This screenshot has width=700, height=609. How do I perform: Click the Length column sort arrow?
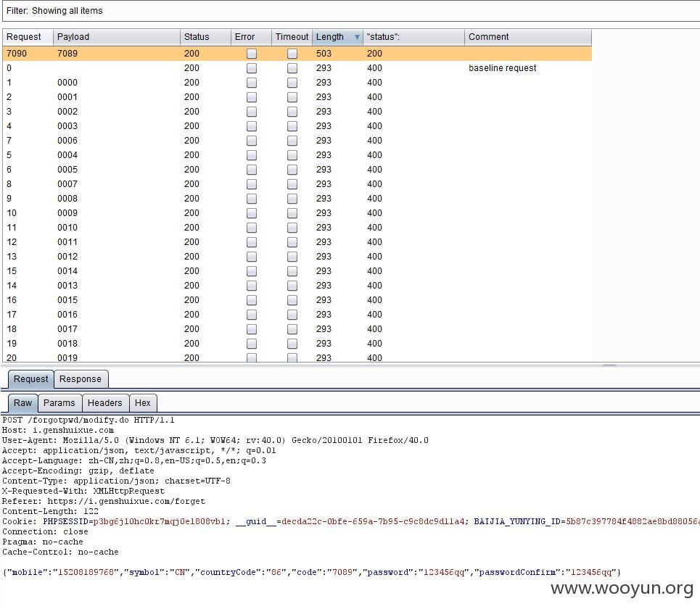(x=357, y=37)
